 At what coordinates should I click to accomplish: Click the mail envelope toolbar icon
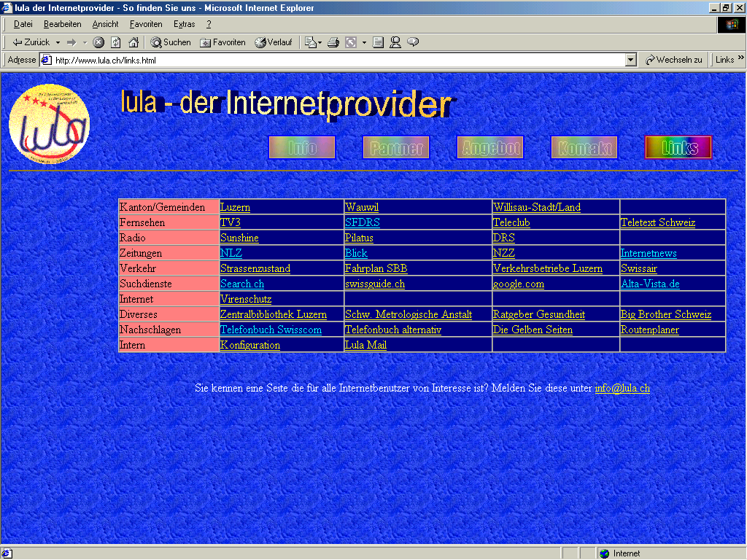(x=310, y=42)
